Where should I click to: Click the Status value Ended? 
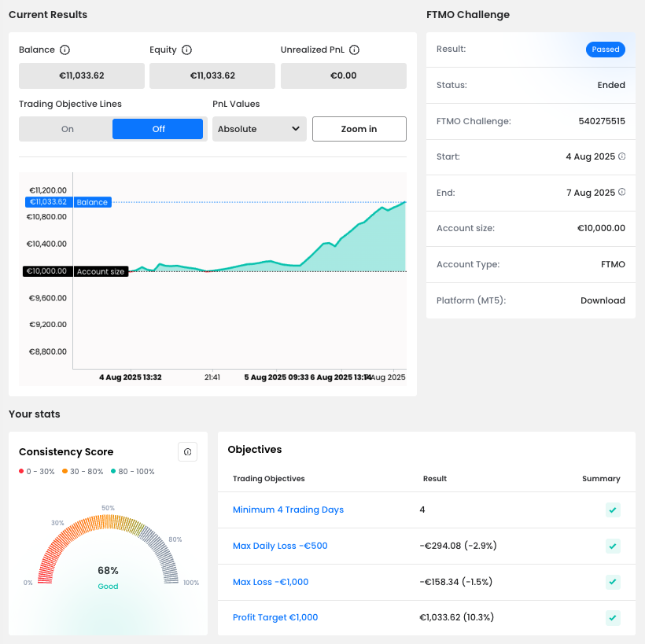pos(611,85)
